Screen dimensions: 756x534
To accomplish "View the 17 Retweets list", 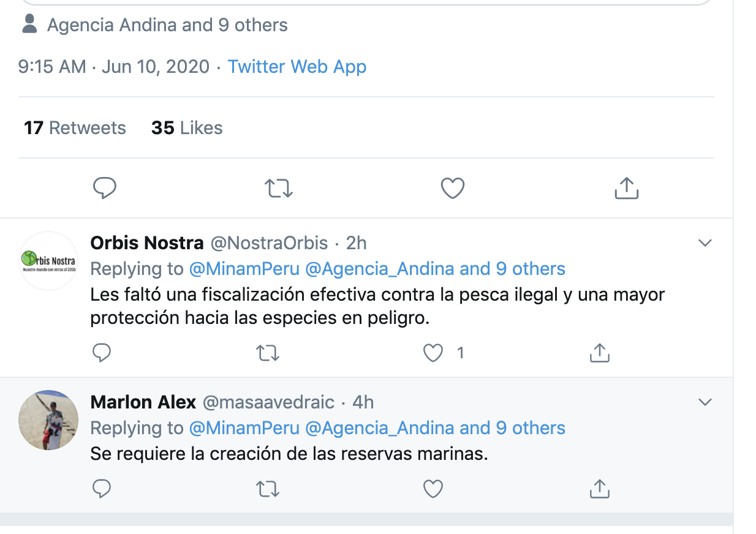I will [x=75, y=128].
